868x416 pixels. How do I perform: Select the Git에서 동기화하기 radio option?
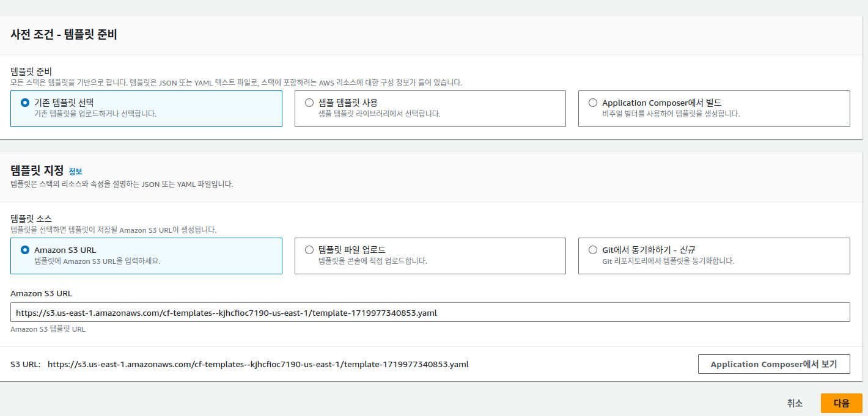tap(593, 250)
